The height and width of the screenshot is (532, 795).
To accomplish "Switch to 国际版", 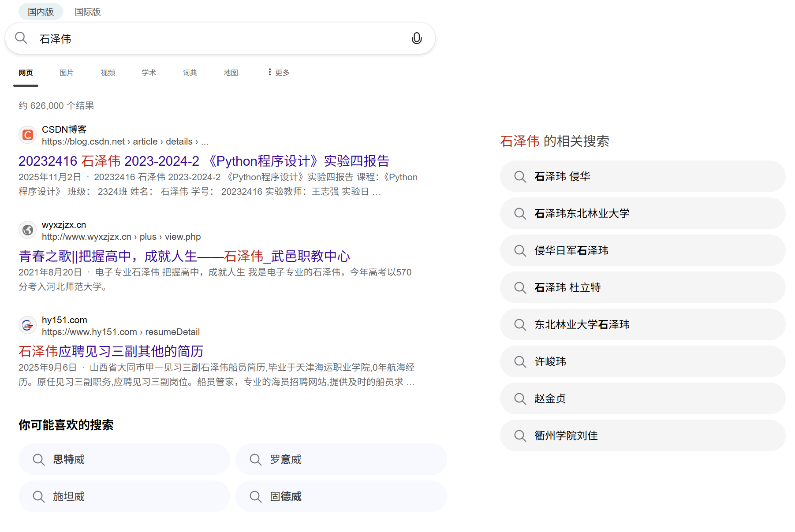I will click(x=88, y=12).
